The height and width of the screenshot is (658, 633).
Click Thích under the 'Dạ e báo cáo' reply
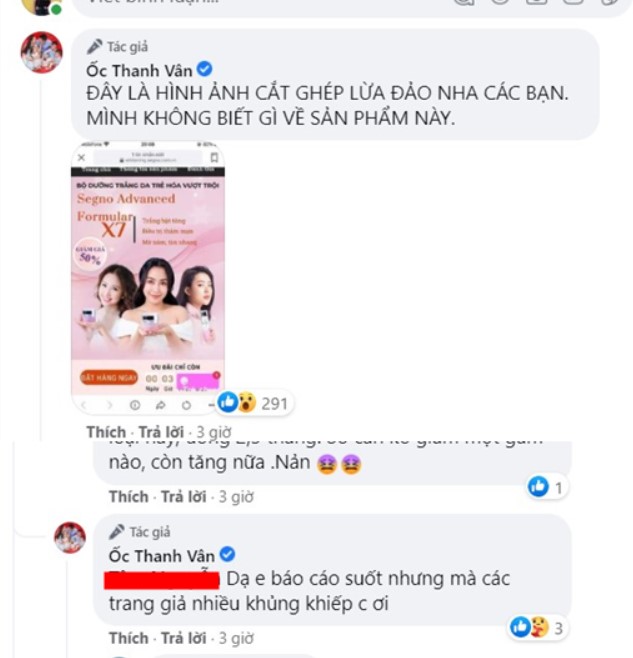click(x=129, y=638)
